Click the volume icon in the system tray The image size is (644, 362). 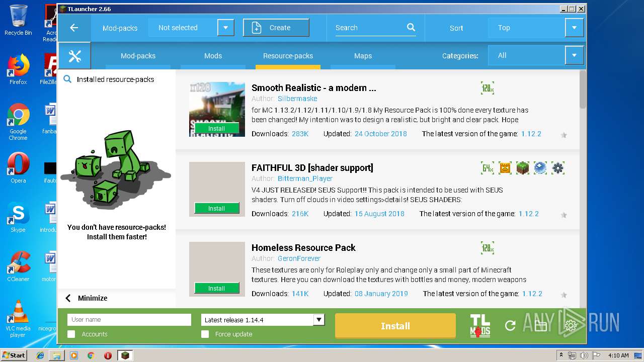pyautogui.click(x=584, y=355)
